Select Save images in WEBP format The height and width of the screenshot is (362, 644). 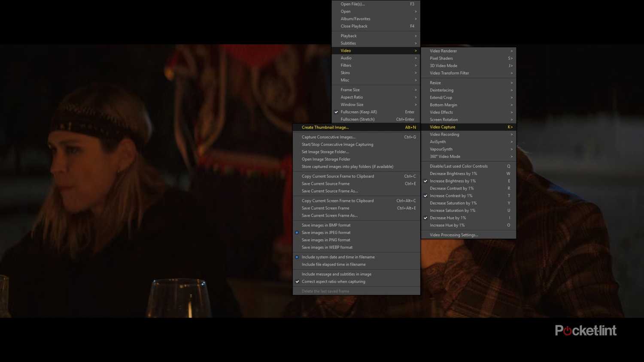(327, 247)
